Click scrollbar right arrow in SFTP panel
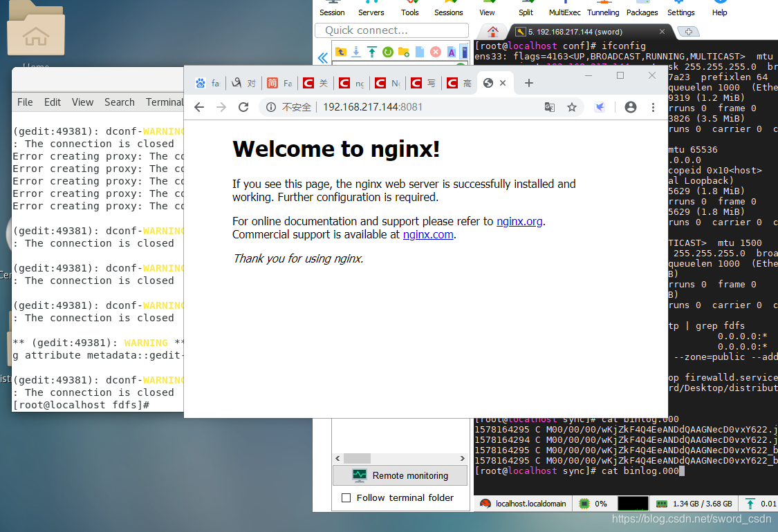This screenshot has height=532, width=778. point(462,459)
